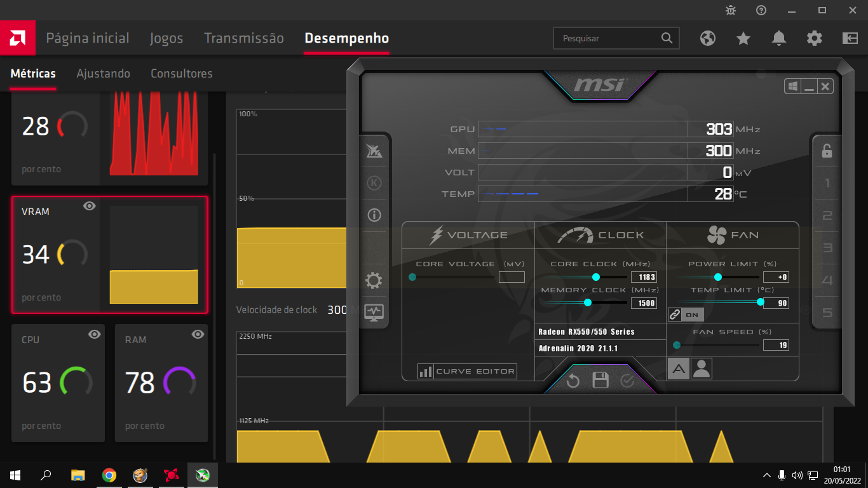
Task: Switch to the Jogos tab
Action: [166, 38]
